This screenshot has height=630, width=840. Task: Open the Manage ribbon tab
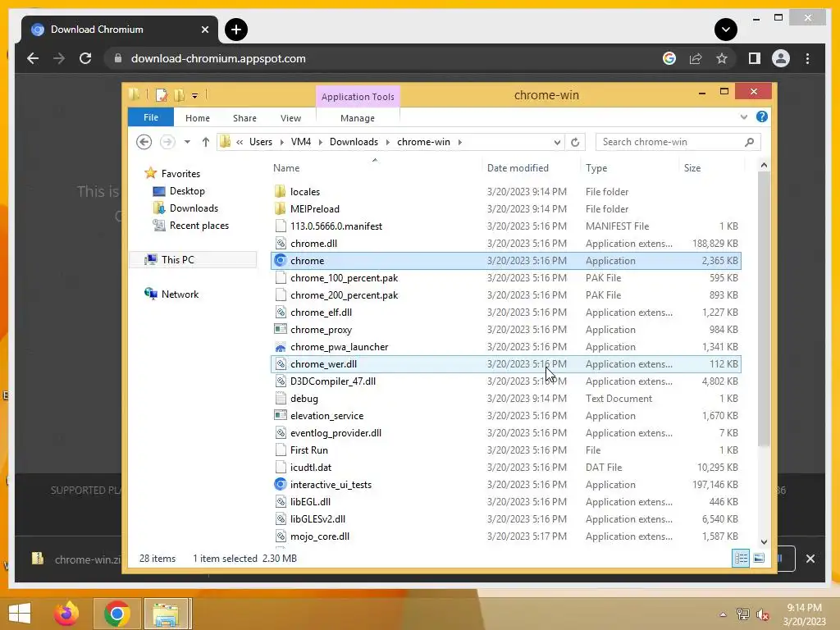click(x=358, y=118)
